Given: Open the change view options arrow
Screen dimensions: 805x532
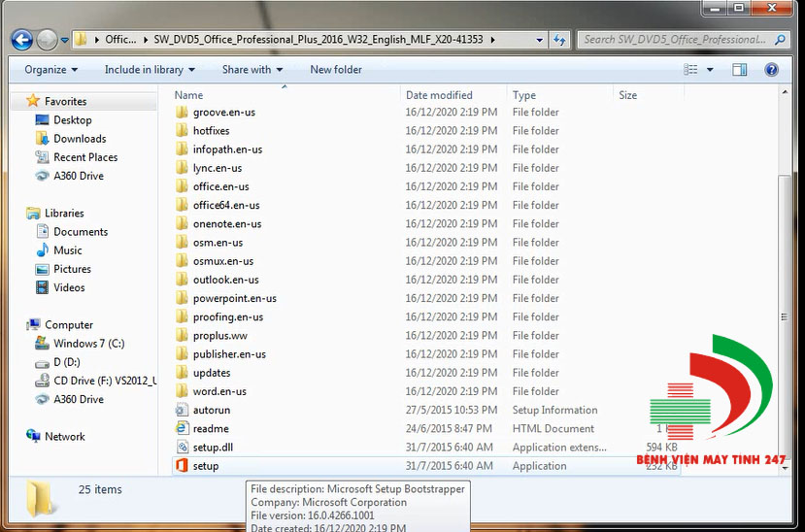Looking at the screenshot, I should point(710,70).
